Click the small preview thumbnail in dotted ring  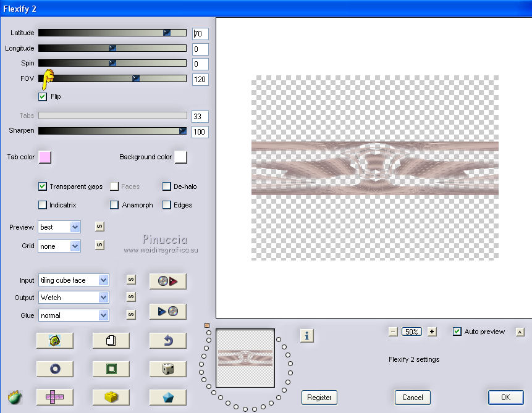tap(245, 358)
